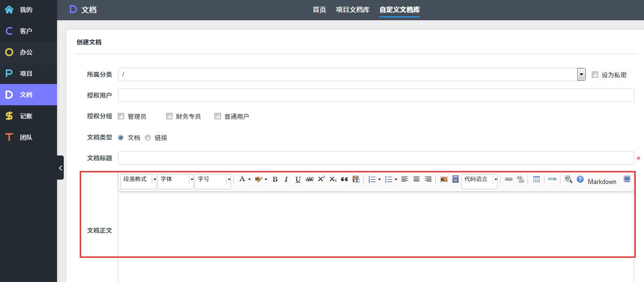The width and height of the screenshot is (644, 282).
Task: Insert a hyperlink
Action: [509, 179]
